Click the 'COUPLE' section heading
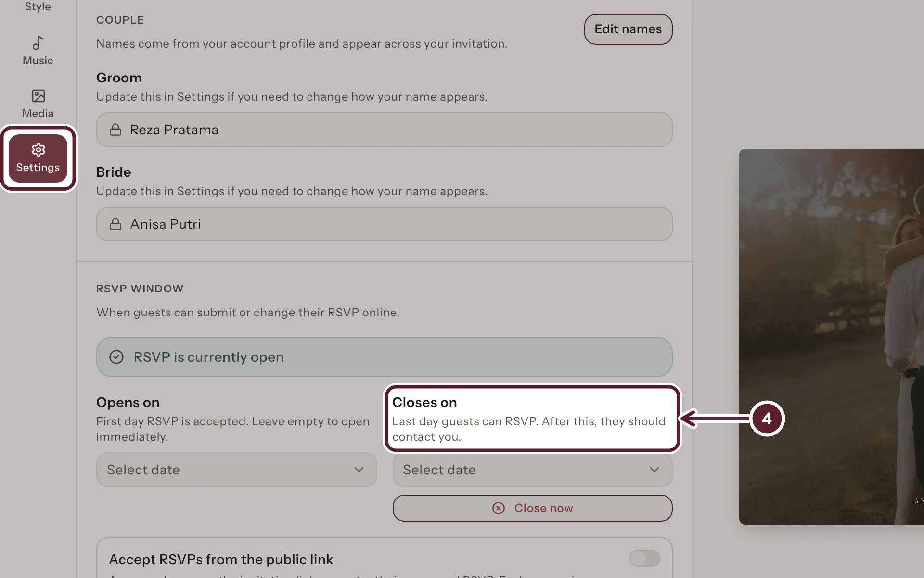 tap(120, 20)
